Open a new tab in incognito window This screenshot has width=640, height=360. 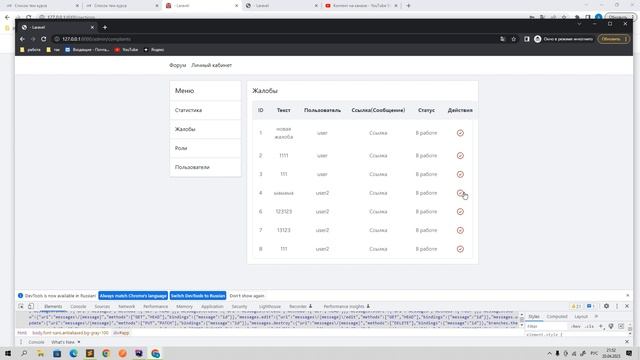coord(105,27)
